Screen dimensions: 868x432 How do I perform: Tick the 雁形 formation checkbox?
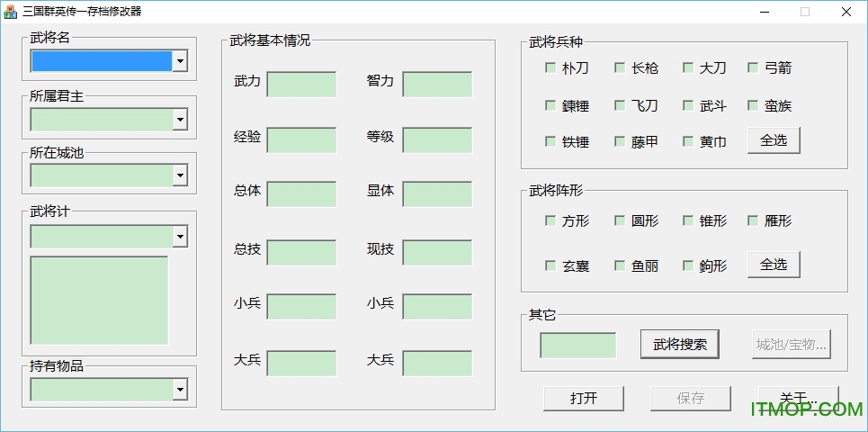point(752,220)
